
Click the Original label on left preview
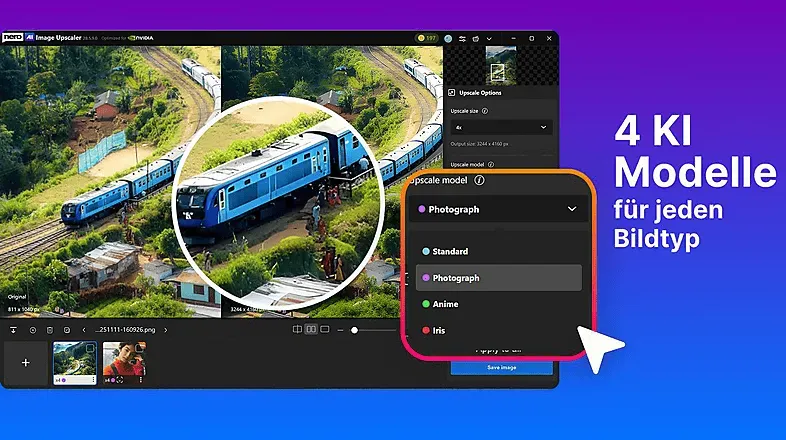pyautogui.click(x=17, y=297)
